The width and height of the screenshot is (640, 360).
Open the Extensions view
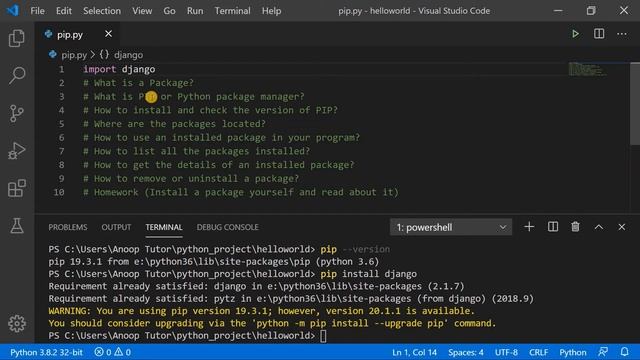tap(17, 188)
